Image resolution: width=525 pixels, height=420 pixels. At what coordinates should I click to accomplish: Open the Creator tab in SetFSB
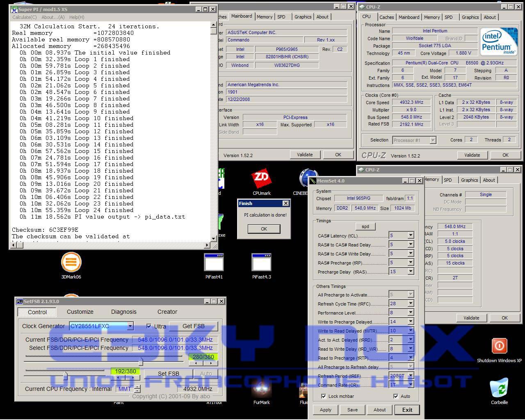point(167,312)
